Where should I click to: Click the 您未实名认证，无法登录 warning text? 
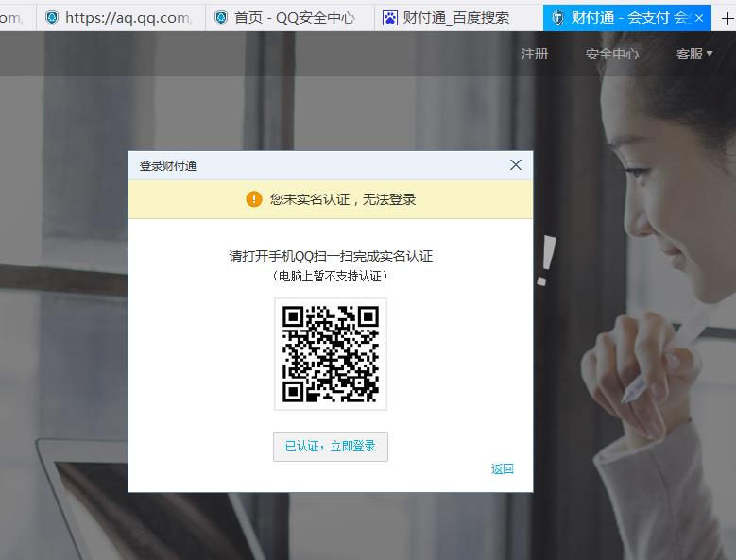[x=343, y=199]
